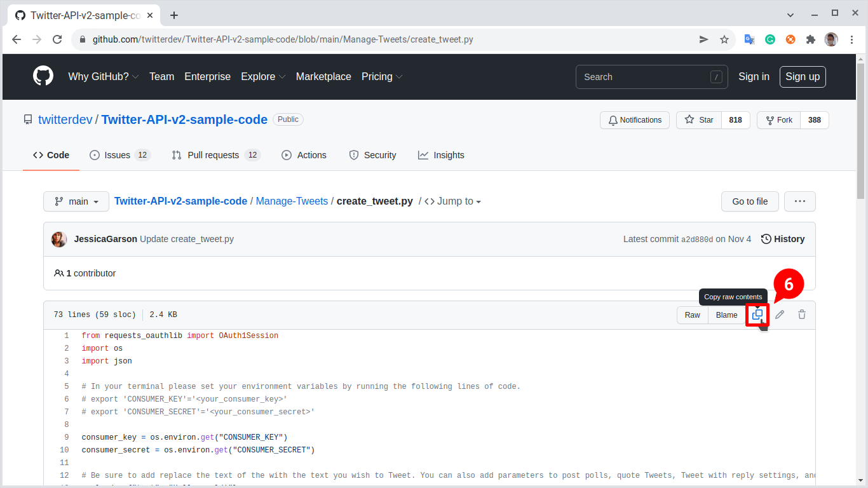Image resolution: width=868 pixels, height=488 pixels.
Task: View commit History via the clock icon
Action: (x=782, y=239)
